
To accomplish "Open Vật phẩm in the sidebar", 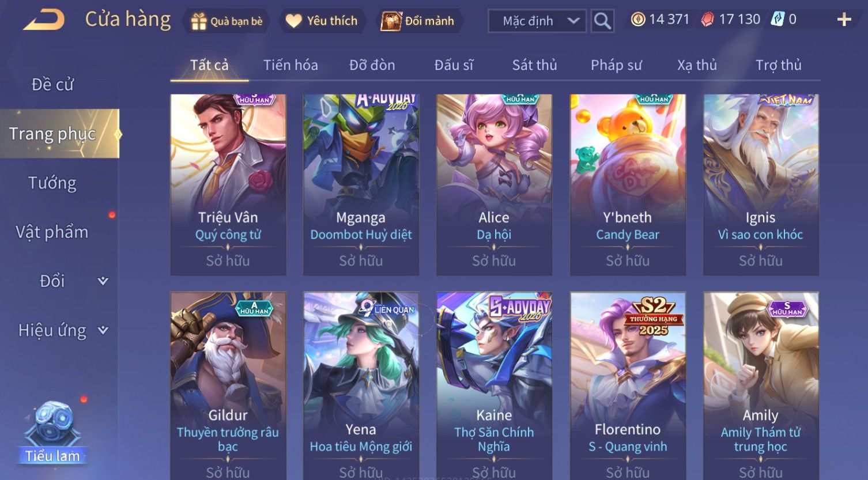I will [x=52, y=232].
